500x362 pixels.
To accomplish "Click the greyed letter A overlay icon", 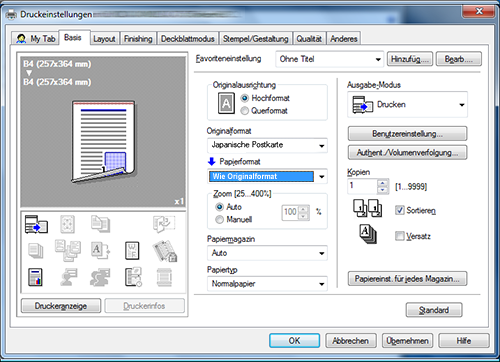I will (100, 251).
